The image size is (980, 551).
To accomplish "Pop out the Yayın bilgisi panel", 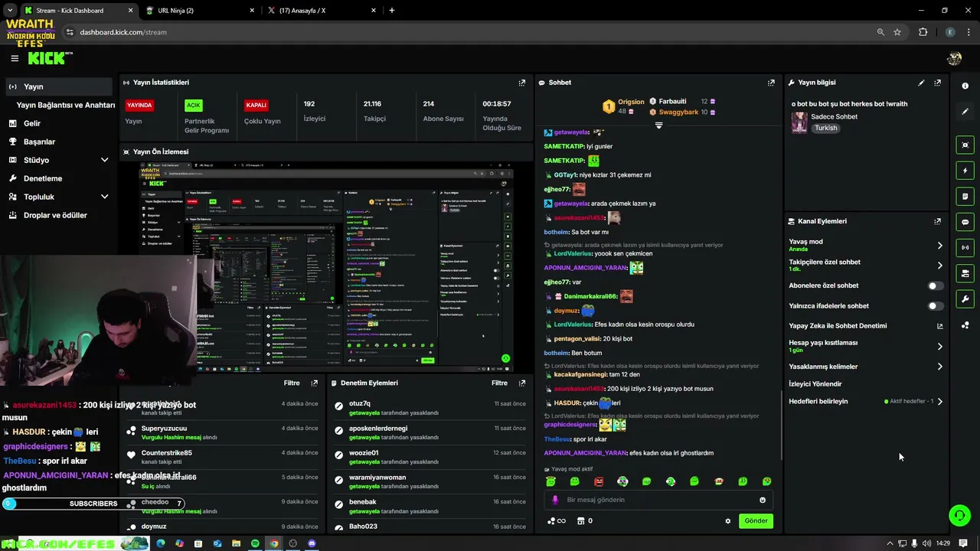I will pyautogui.click(x=937, y=83).
